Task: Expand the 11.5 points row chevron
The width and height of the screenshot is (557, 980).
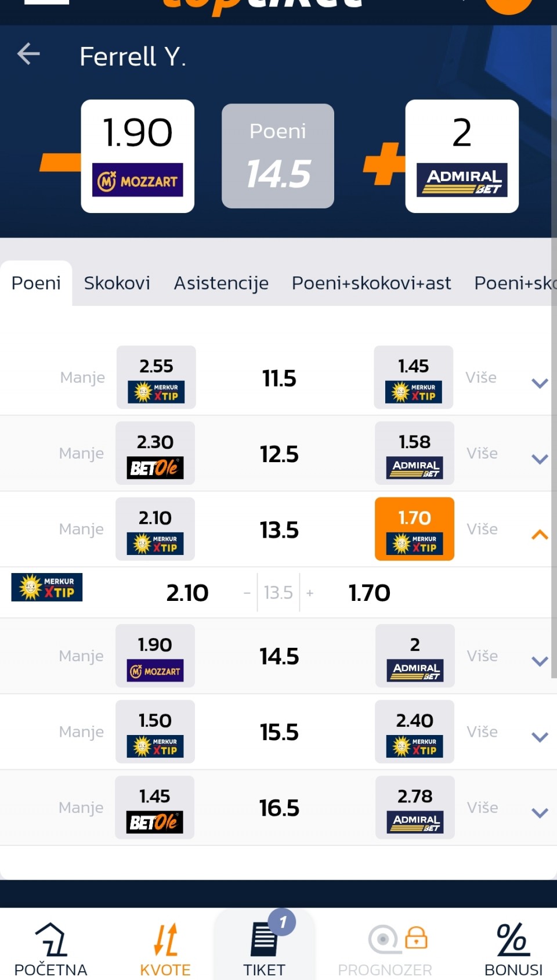Action: 540,383
